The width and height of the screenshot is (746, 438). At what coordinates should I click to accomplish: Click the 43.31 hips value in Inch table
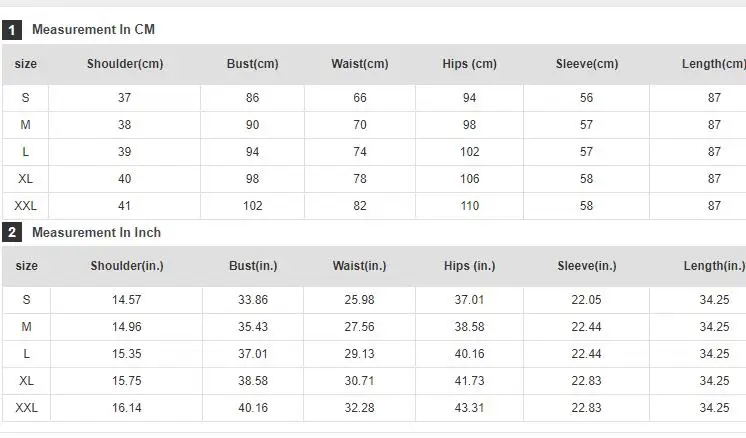(469, 408)
